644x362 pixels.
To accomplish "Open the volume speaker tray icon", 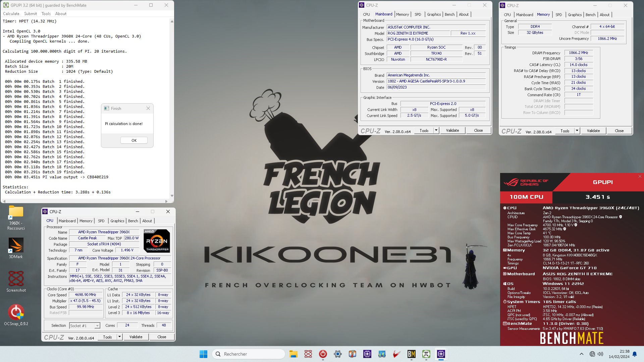I will (x=600, y=354).
